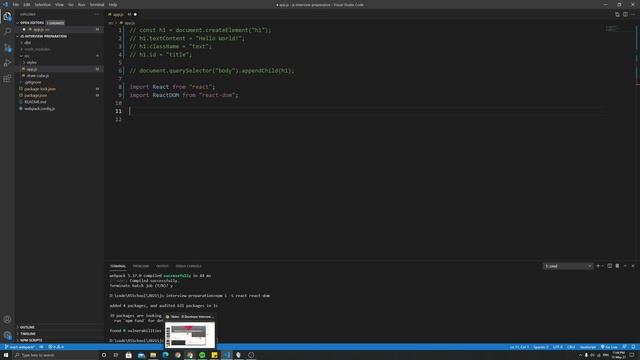Click the synchronize changes icon in status bar
The width and height of the screenshot is (640, 360).
click(x=42, y=347)
